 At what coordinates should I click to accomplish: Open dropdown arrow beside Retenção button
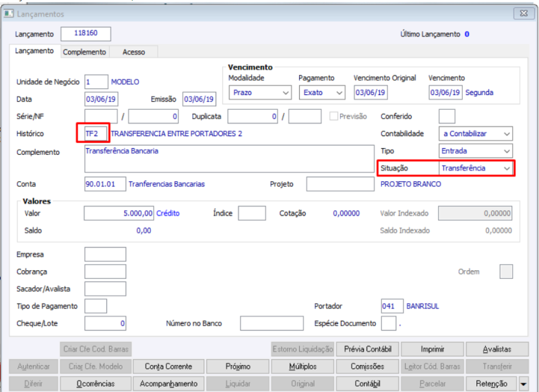pyautogui.click(x=524, y=384)
